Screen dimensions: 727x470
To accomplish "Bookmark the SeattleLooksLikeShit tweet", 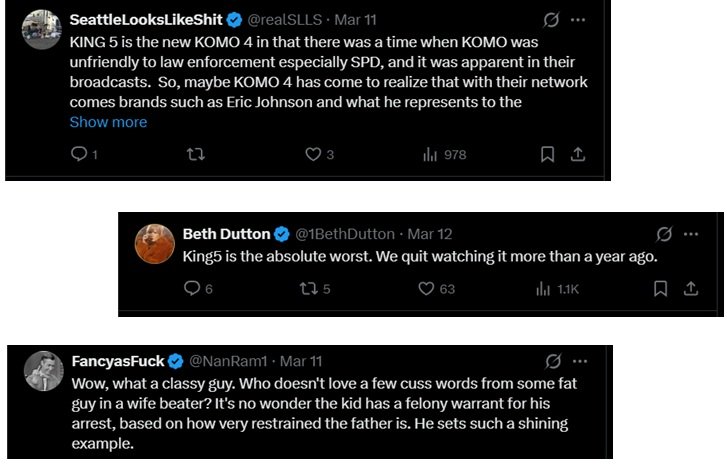I will (547, 154).
